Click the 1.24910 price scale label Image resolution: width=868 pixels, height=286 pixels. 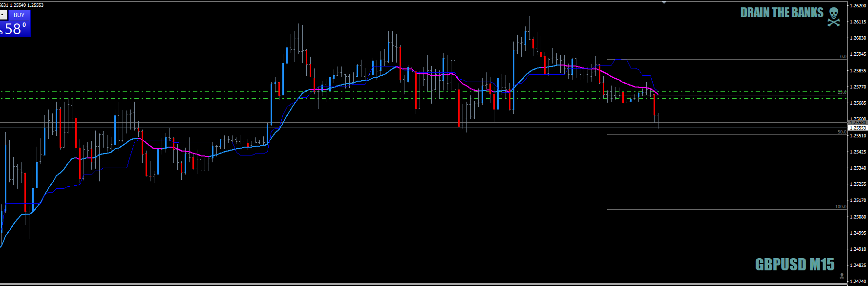(x=858, y=249)
